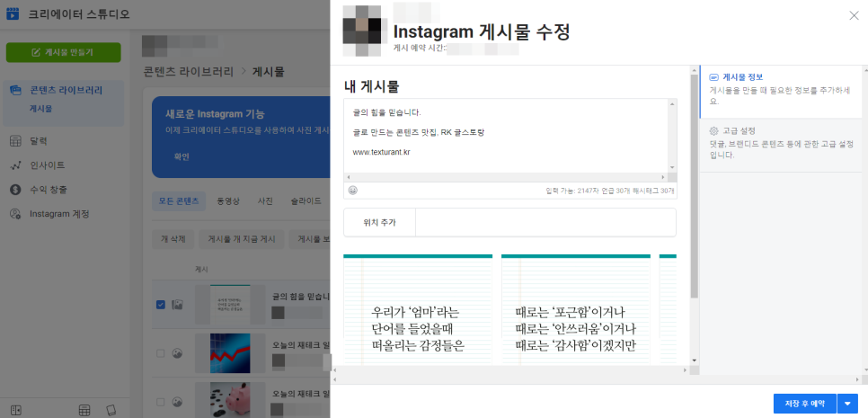Viewport: 868px width, 418px height.
Task: Click the photo icon on the piggy bank row
Action: click(x=177, y=402)
